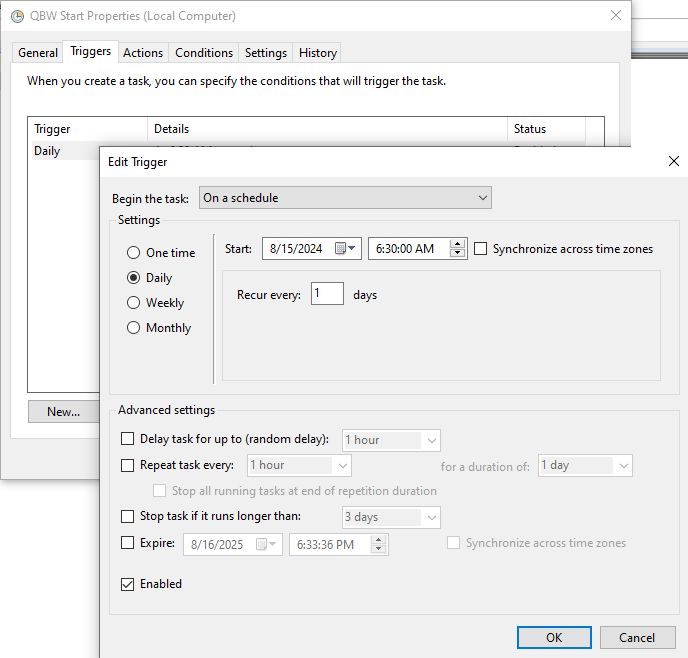This screenshot has height=658, width=688.
Task: Open the Start date calendar picker
Action: (x=346, y=249)
